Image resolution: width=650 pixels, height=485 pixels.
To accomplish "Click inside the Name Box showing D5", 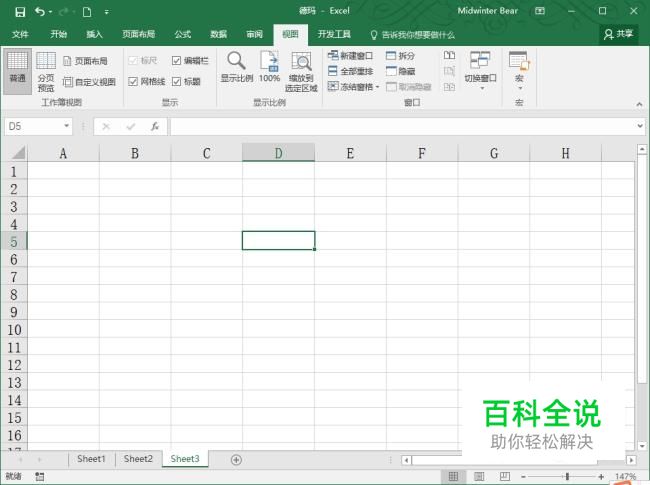I will [33, 126].
